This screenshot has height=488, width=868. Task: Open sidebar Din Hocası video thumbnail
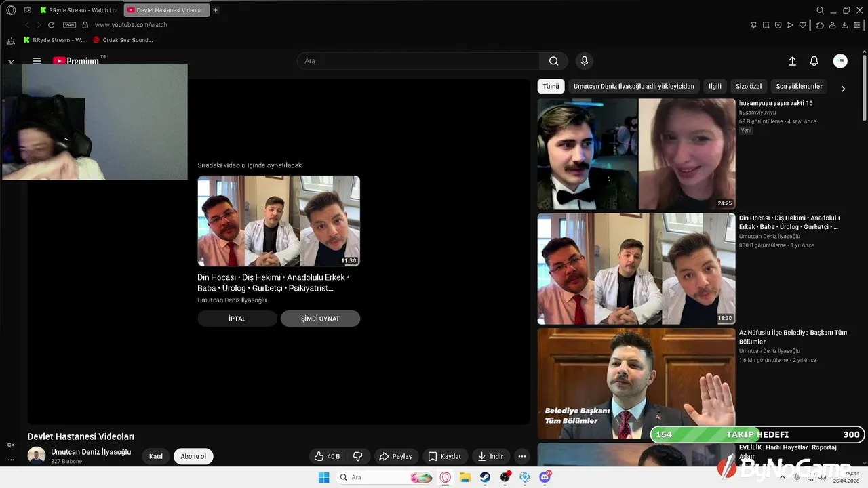(x=636, y=269)
